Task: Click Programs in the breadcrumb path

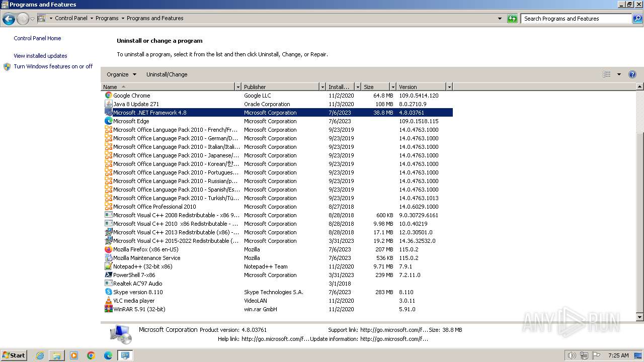Action: [x=107, y=18]
